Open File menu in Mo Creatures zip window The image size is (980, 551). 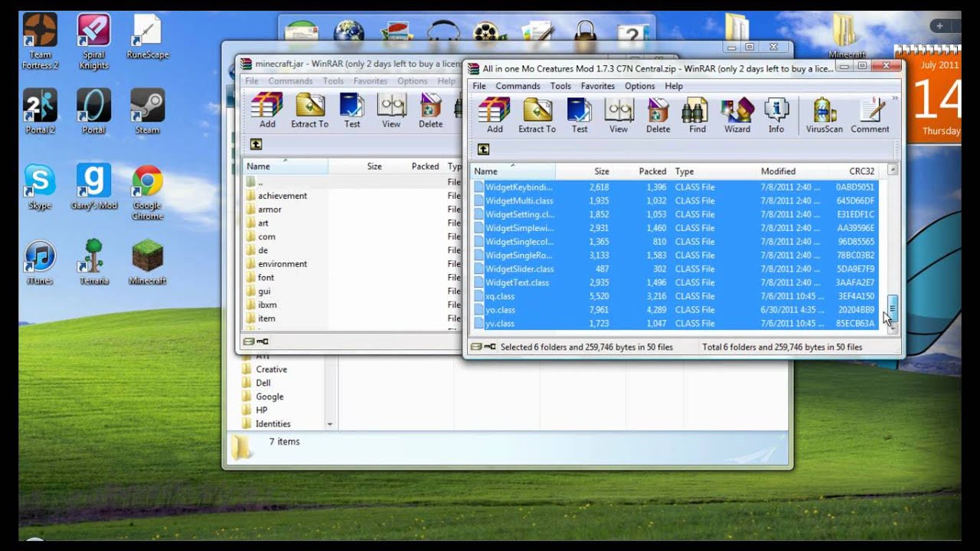tap(479, 86)
